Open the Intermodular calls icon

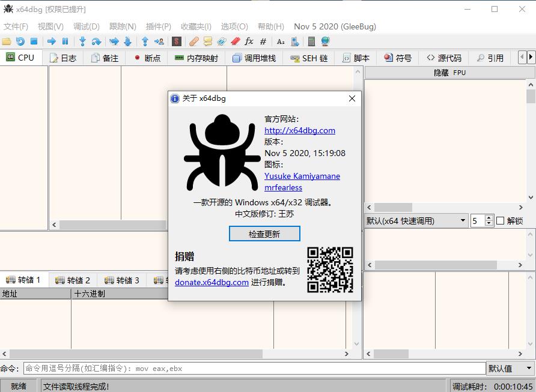[294, 41]
